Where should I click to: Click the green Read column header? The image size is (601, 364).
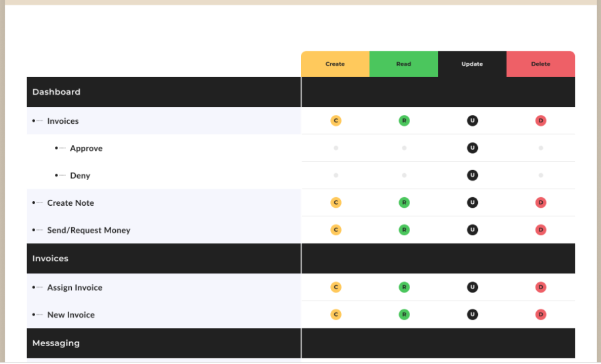(x=404, y=64)
